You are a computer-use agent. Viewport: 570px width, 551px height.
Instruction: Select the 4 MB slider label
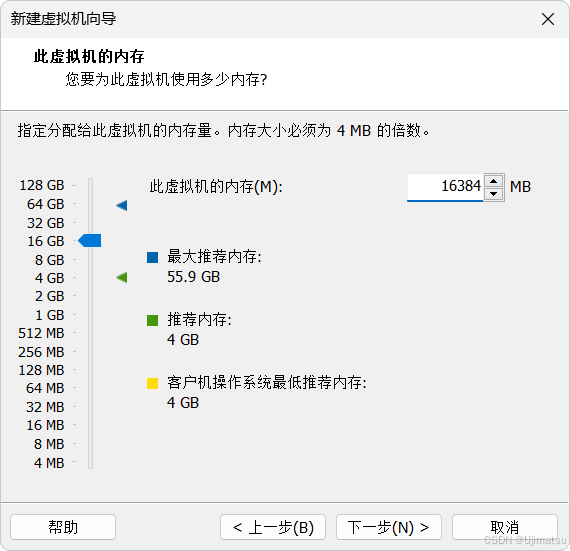(x=49, y=463)
